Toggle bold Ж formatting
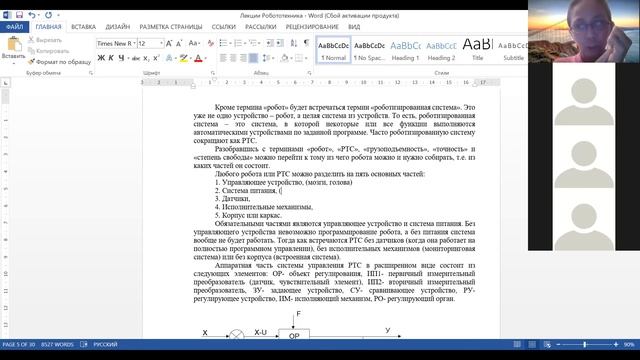The width and height of the screenshot is (640, 360). click(101, 58)
